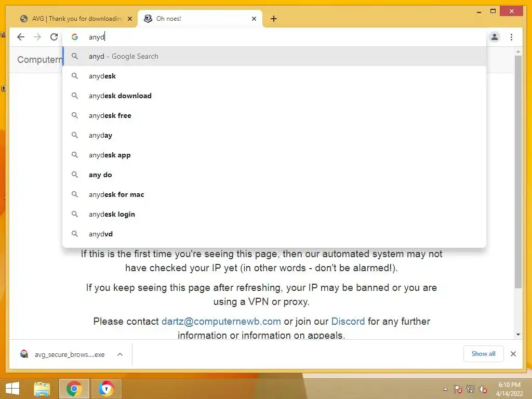Open the Windows Start button
This screenshot has width=532, height=399.
pyautogui.click(x=12, y=389)
